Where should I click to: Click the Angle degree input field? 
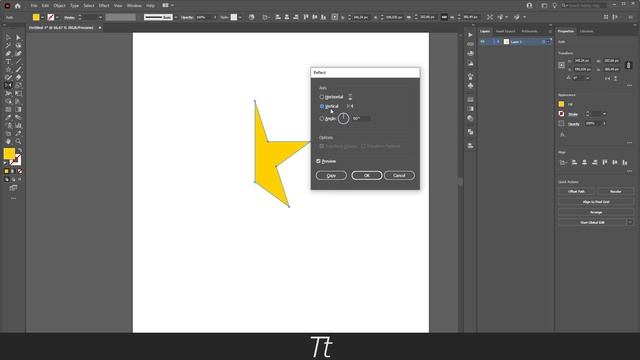coord(362,119)
